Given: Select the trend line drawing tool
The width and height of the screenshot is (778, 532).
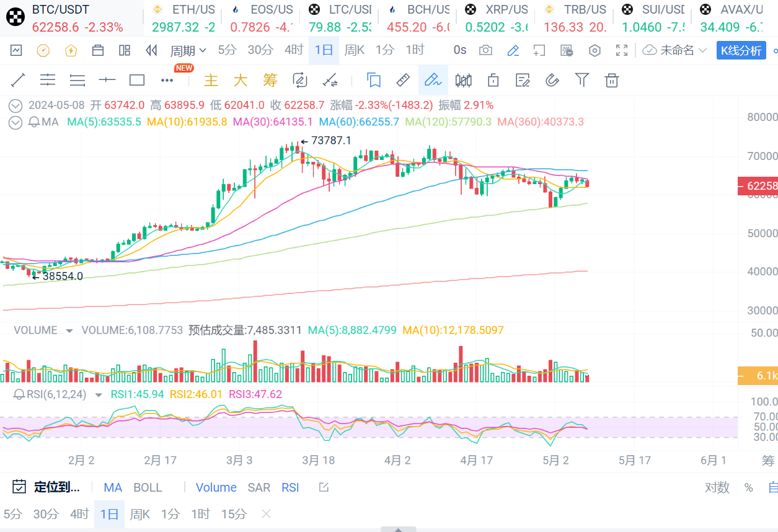Looking at the screenshot, I should [x=18, y=80].
